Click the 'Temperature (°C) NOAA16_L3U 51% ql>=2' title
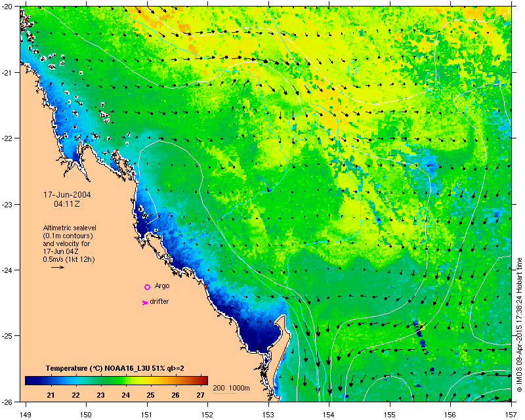525x420 pixels. pos(115,368)
